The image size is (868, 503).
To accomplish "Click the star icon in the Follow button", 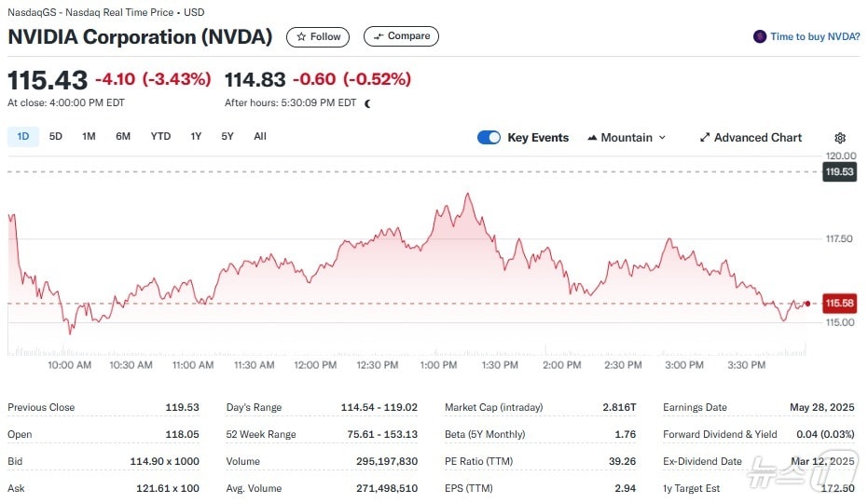I will click(301, 37).
